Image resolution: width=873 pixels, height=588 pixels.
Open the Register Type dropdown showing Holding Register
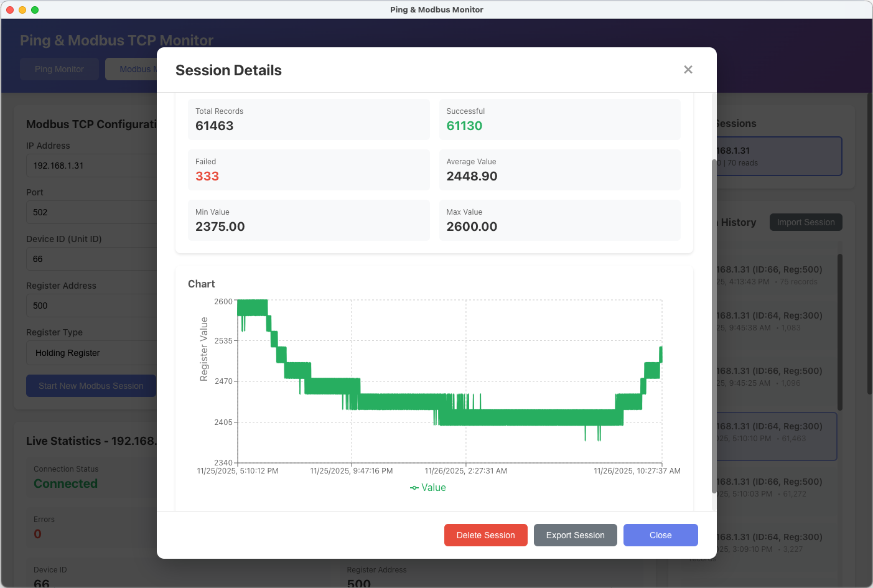[91, 353]
